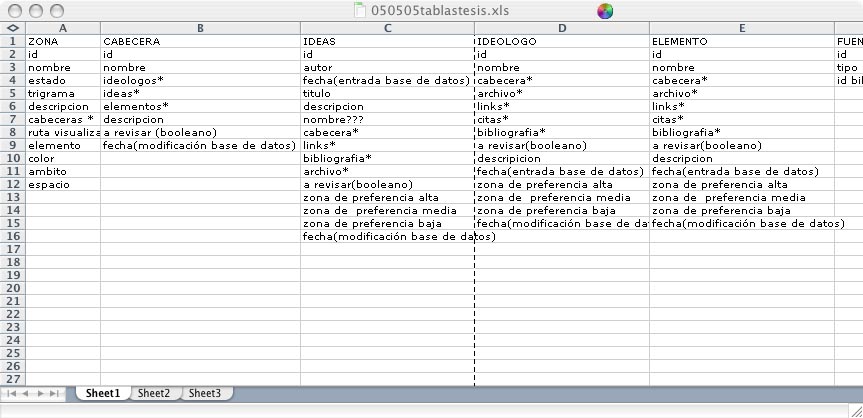863x418 pixels.
Task: Click the document icon beside the filename
Action: (x=360, y=11)
